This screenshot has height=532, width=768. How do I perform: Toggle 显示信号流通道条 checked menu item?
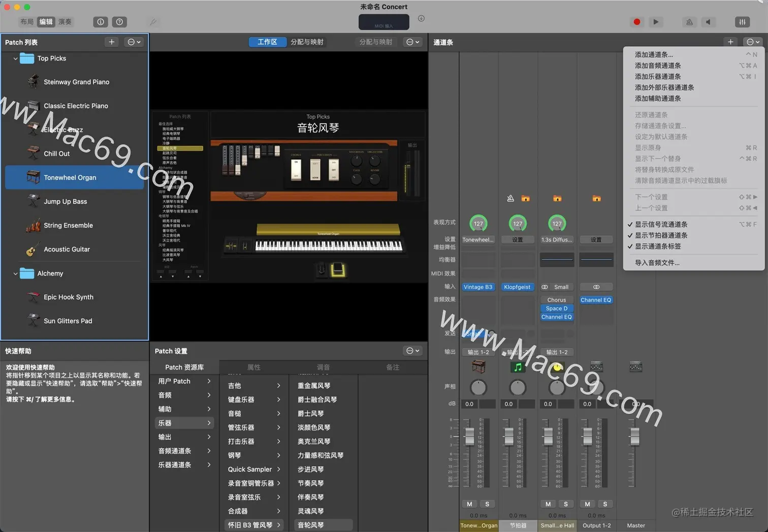tap(693, 224)
